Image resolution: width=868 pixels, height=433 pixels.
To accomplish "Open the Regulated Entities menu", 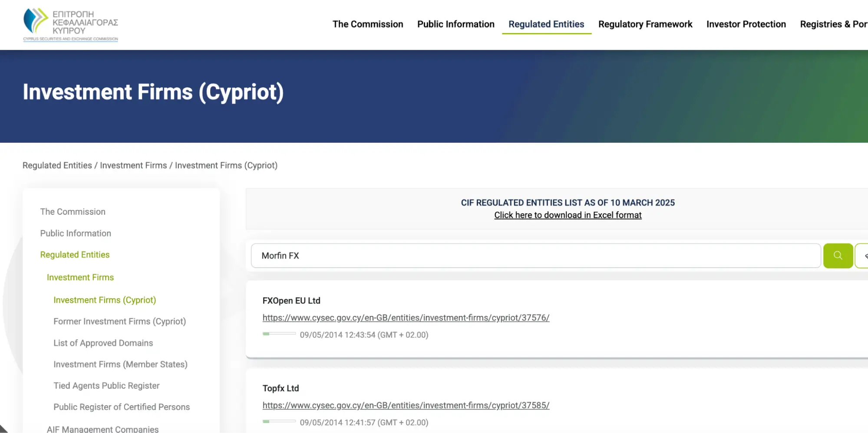I will click(x=546, y=24).
